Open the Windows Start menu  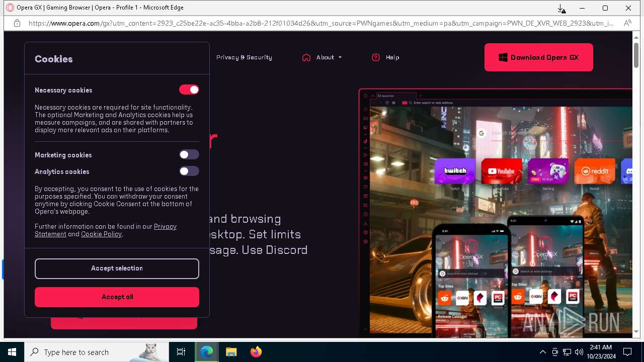(x=12, y=352)
